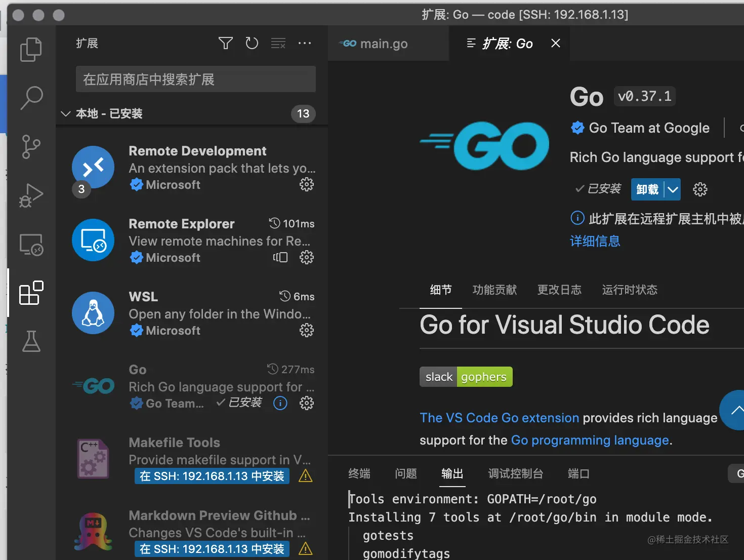The height and width of the screenshot is (560, 744).
Task: Open the 终端 panel tab
Action: click(359, 473)
